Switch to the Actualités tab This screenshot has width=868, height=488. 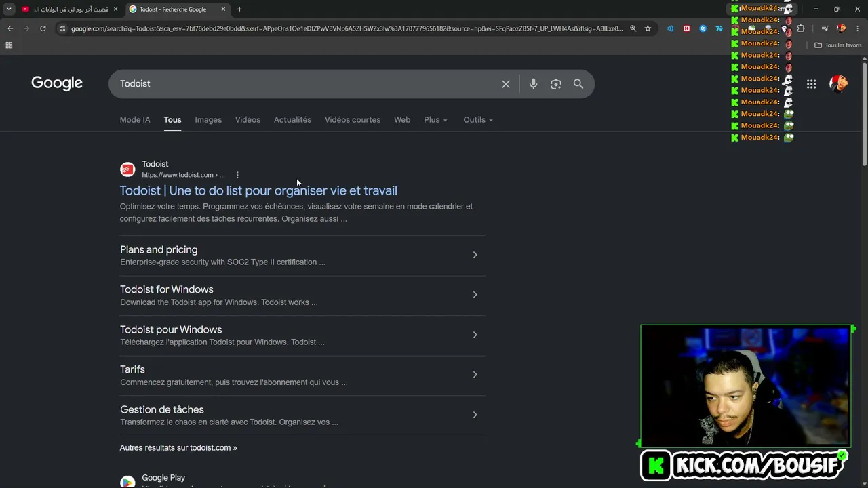[292, 120]
